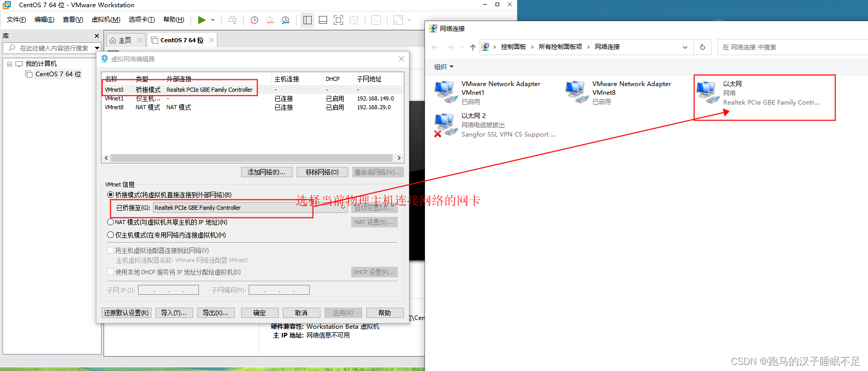The height and width of the screenshot is (371, 868).
Task: Close the 虚拟网络编辑器 dialog
Action: [x=401, y=59]
